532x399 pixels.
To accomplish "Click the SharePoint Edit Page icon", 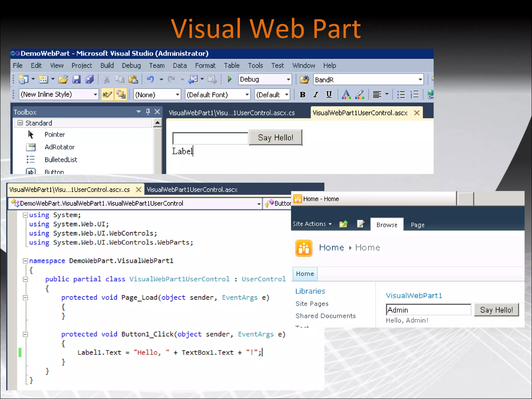I will (361, 224).
